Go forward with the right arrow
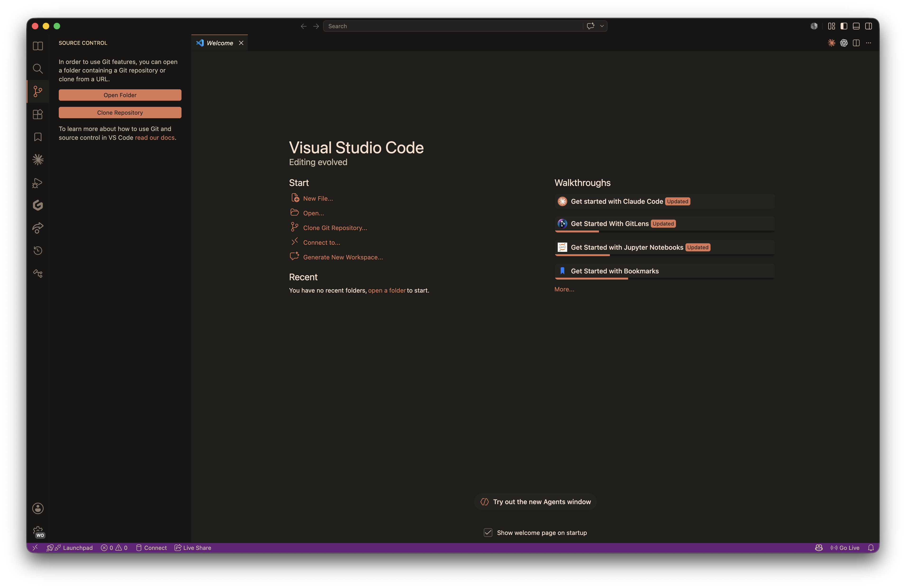 [x=316, y=26]
